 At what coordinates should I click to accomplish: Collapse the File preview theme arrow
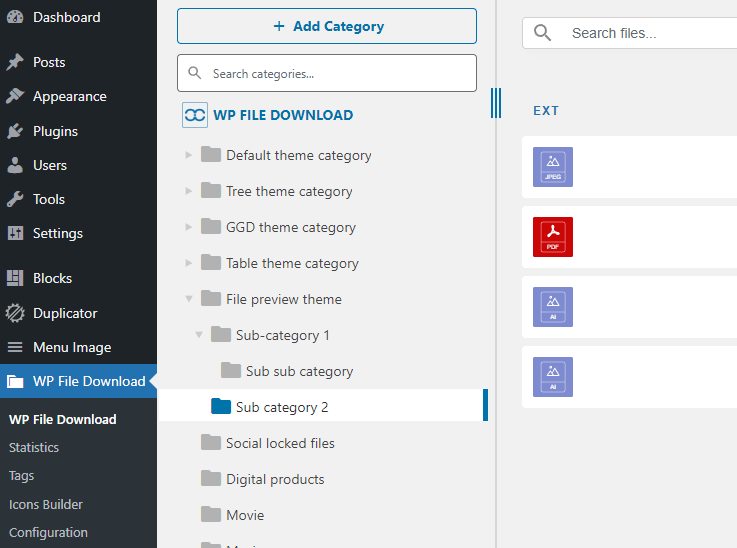[189, 299]
